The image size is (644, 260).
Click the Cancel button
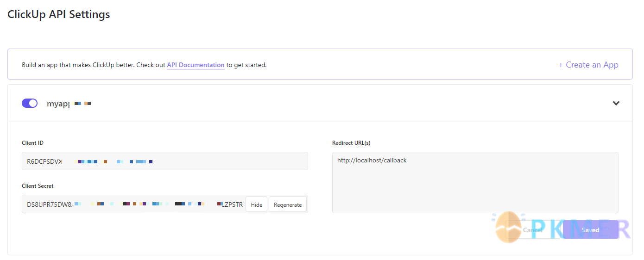532,230
